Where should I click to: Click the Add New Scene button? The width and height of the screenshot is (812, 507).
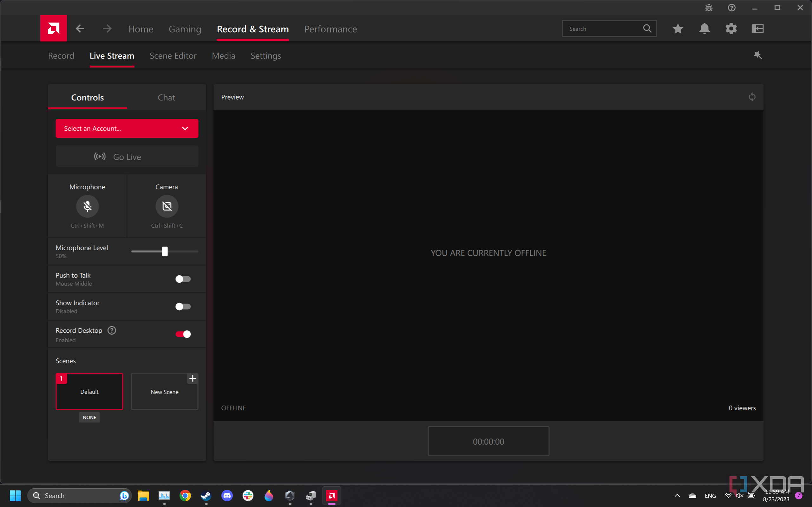tap(192, 378)
